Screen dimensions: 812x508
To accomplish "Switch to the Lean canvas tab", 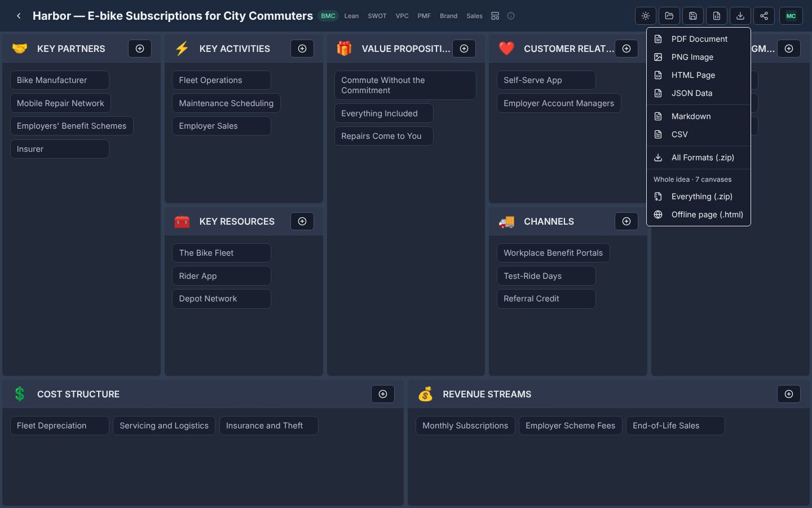I will pos(351,16).
